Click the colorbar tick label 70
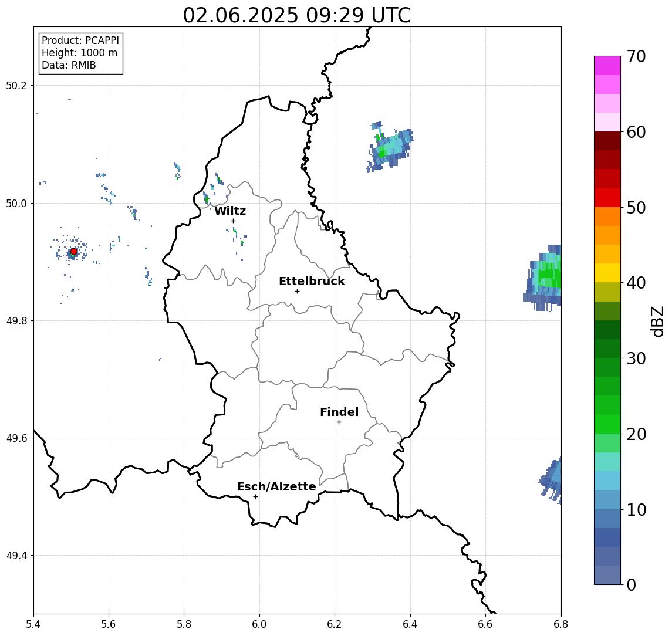 636,56
